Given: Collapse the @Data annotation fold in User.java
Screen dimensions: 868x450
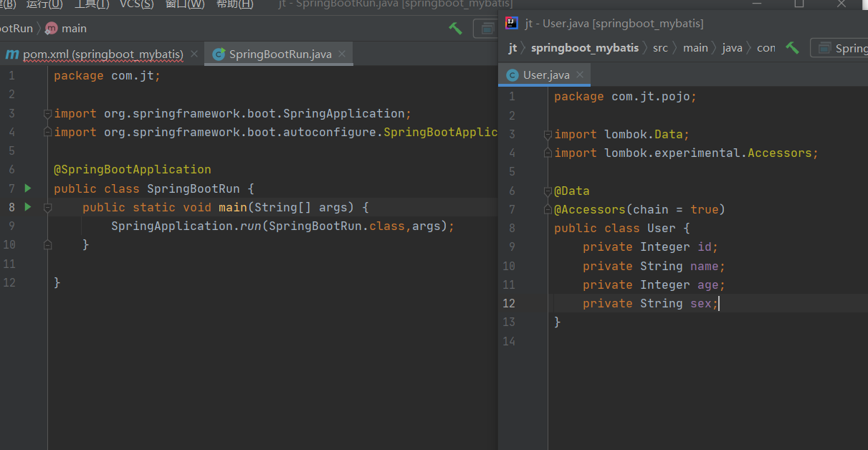Looking at the screenshot, I should click(x=548, y=191).
